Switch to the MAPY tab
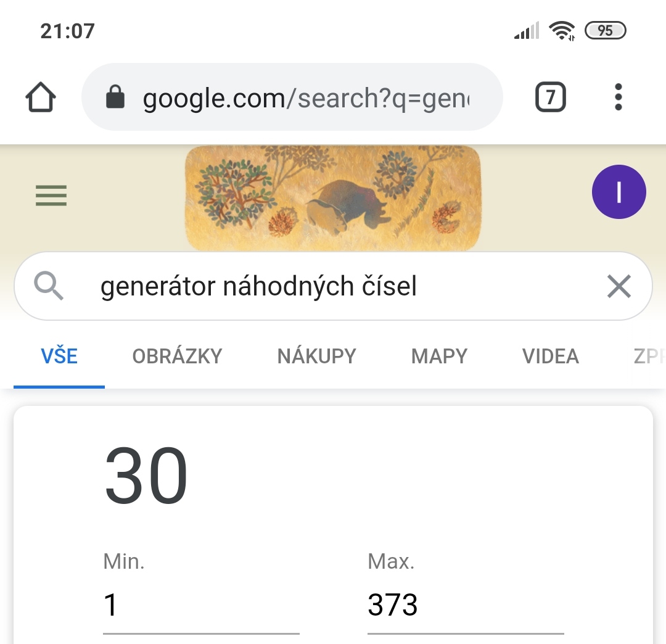The height and width of the screenshot is (644, 666). tap(439, 357)
